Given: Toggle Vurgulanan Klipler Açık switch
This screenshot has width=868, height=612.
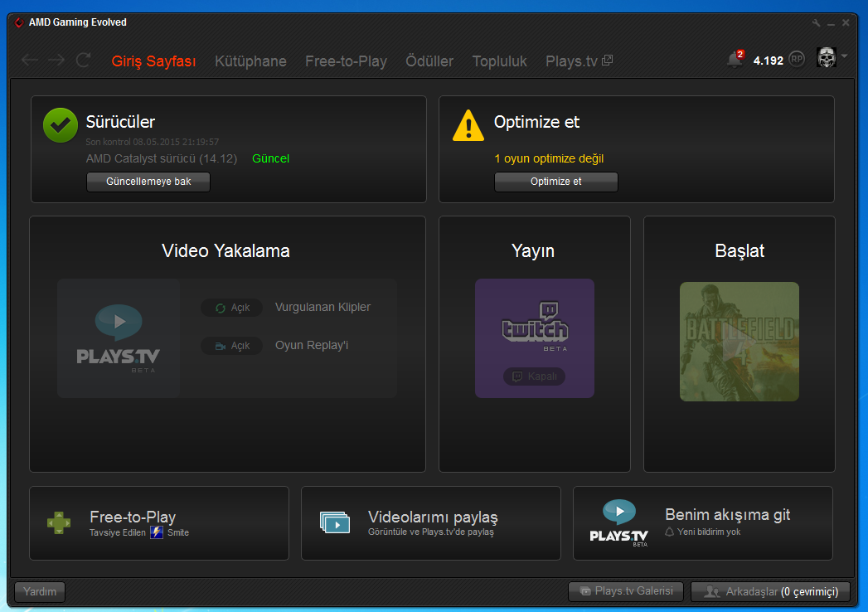Looking at the screenshot, I should click(231, 308).
